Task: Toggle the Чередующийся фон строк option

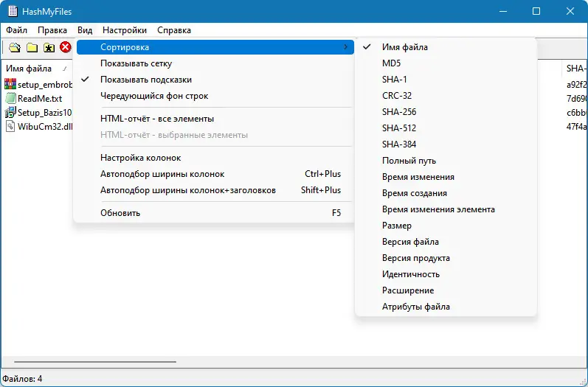Action: click(x=215, y=96)
